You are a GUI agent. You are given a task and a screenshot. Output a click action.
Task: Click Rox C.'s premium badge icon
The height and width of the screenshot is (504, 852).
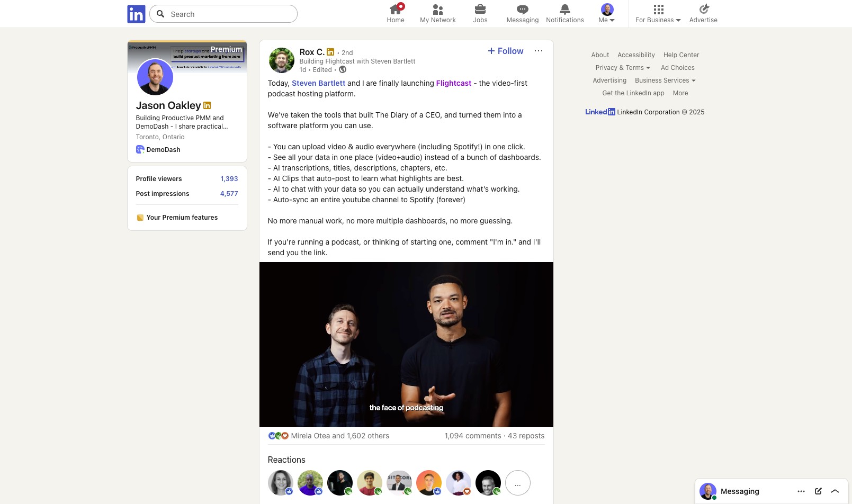pyautogui.click(x=330, y=52)
